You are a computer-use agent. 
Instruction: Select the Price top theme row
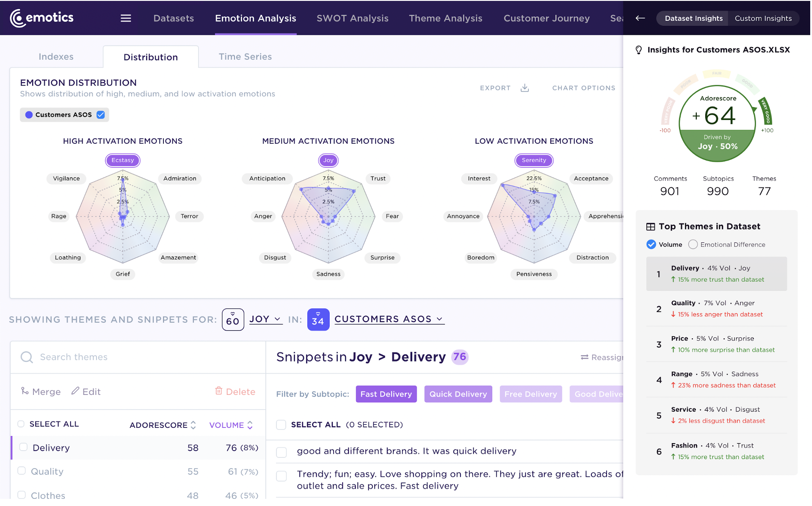coord(716,344)
